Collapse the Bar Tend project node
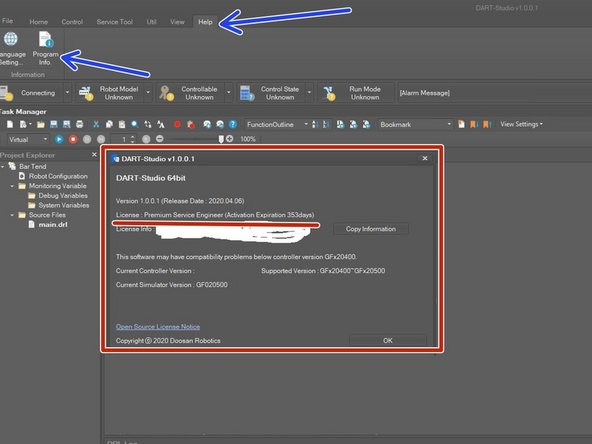 pyautogui.click(x=3, y=166)
